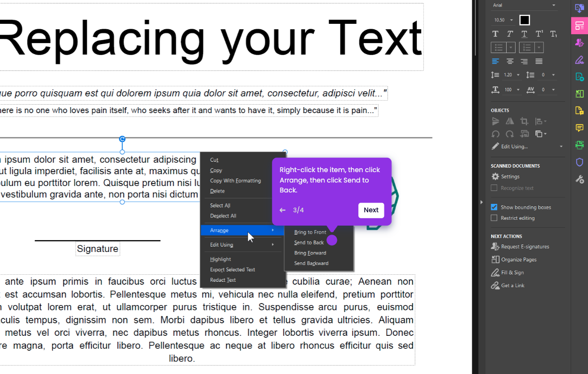Open Fill & Sign pen in right rail
588x374 pixels.
[x=580, y=60]
